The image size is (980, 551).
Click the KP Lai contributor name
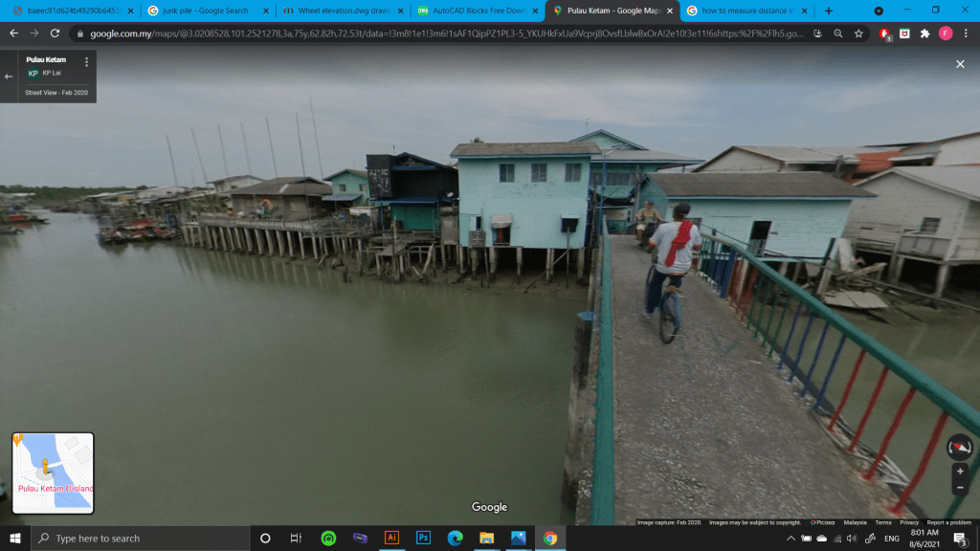pyautogui.click(x=51, y=73)
